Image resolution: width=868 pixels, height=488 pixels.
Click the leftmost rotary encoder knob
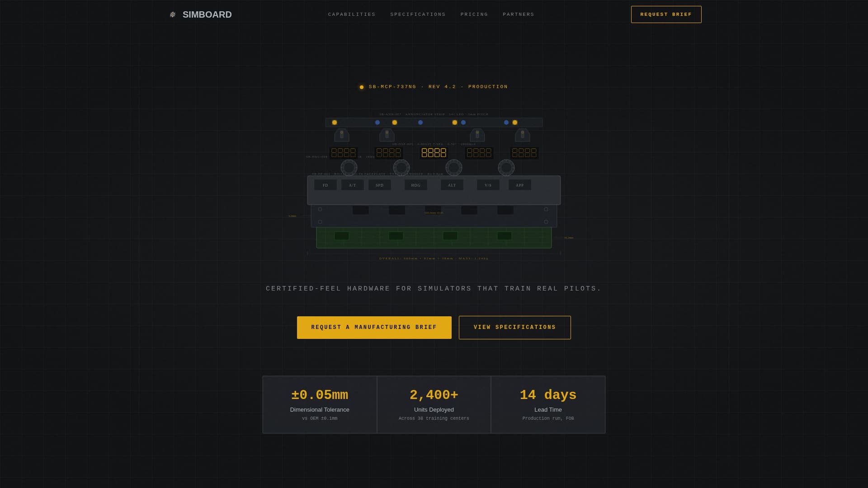[x=349, y=168]
